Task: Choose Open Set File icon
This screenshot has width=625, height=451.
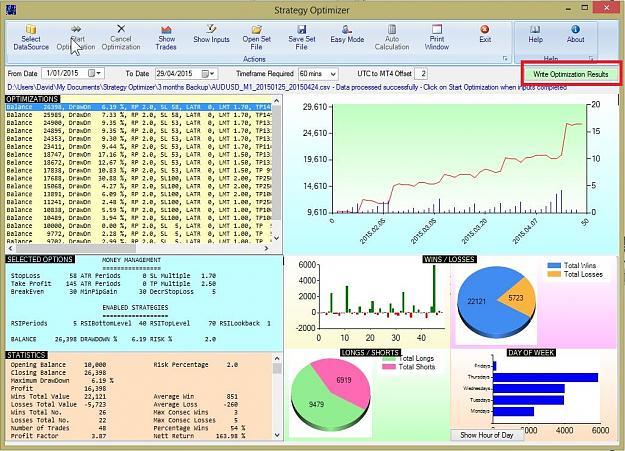Action: tap(256, 37)
